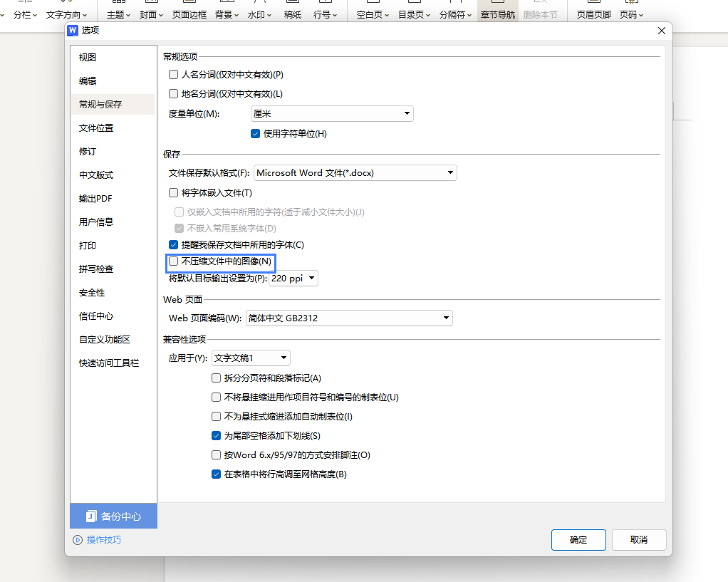Enable 地名分词 checkbox
Screen dimensions: 728x582
click(x=174, y=94)
